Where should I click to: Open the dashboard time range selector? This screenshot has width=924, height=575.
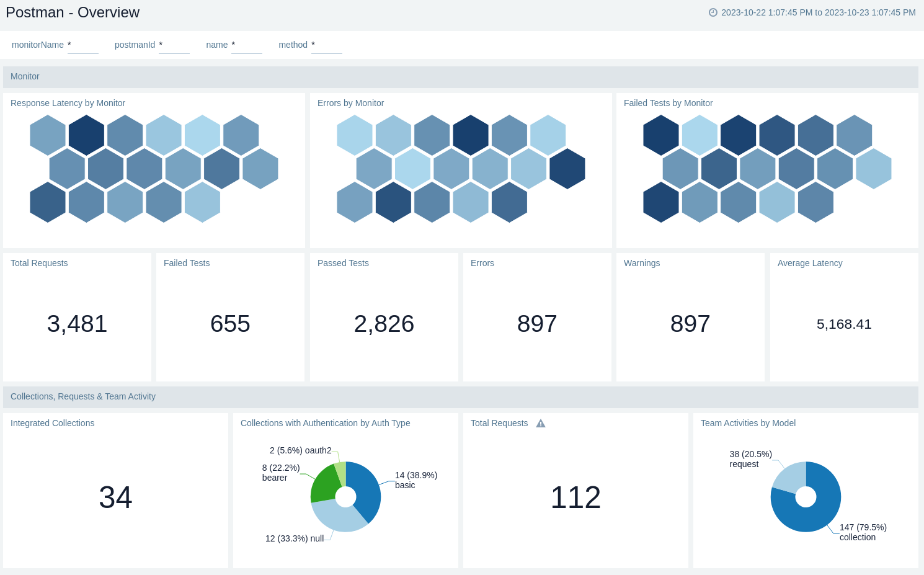pyautogui.click(x=818, y=12)
